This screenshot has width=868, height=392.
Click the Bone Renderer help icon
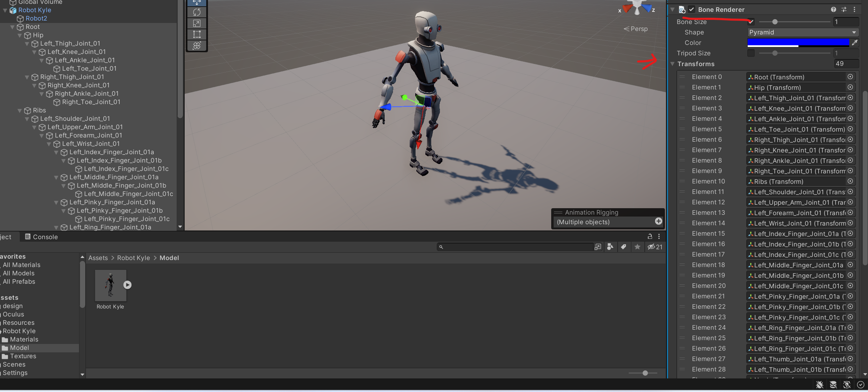[x=833, y=9]
